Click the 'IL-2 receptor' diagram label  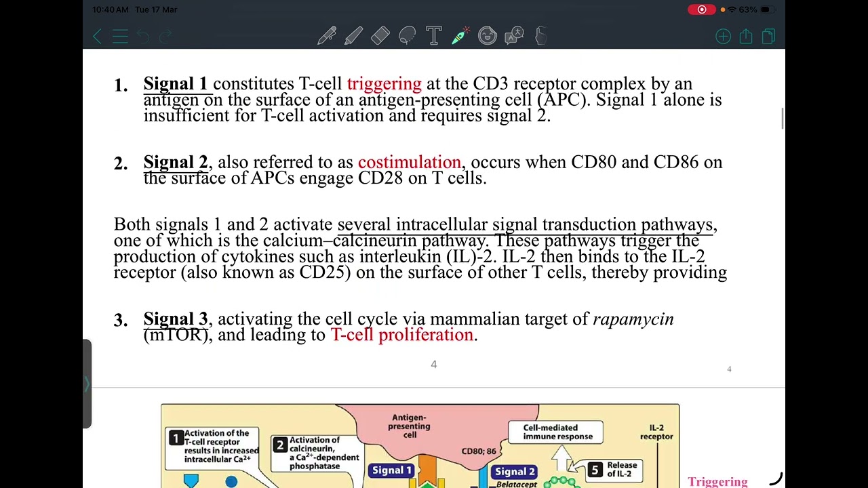656,432
